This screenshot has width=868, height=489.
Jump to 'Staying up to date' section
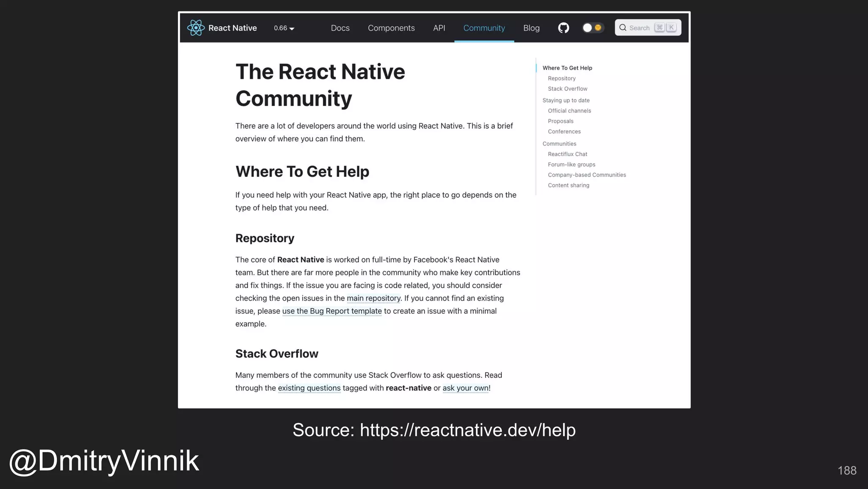(x=566, y=101)
